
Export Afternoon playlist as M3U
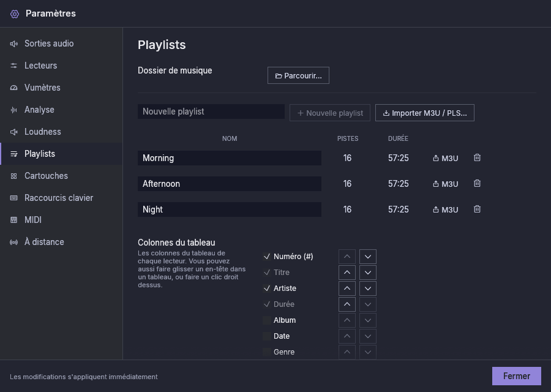click(x=445, y=184)
